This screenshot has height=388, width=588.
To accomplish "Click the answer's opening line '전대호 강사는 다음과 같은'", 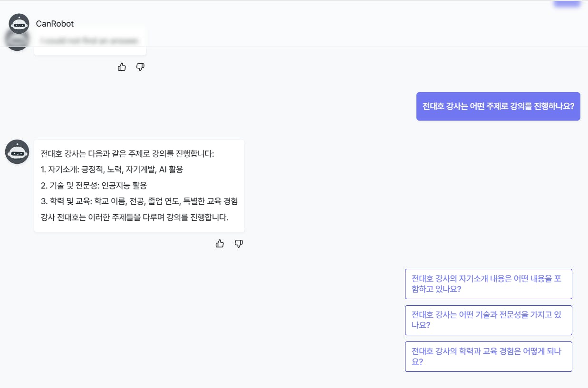I will tap(127, 154).
